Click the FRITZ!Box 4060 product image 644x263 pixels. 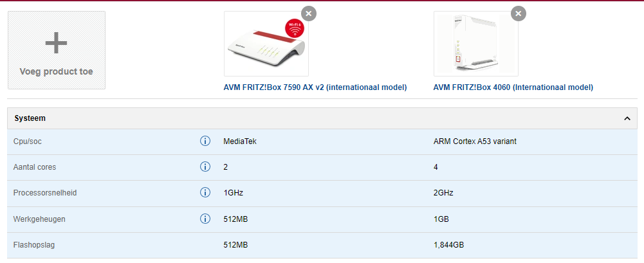(475, 44)
